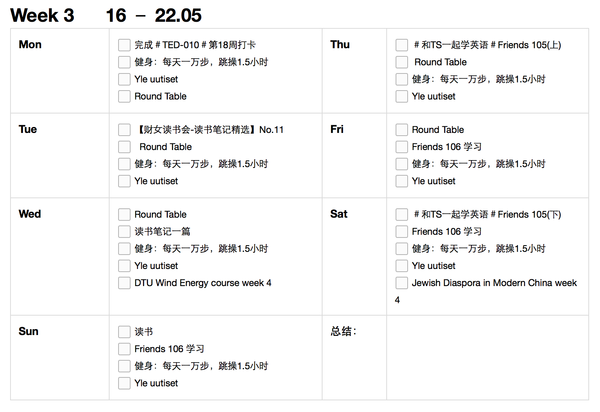Tick Friday's Yle uutiset checkbox
Image resolution: width=600 pixels, height=412 pixels.
401,181
